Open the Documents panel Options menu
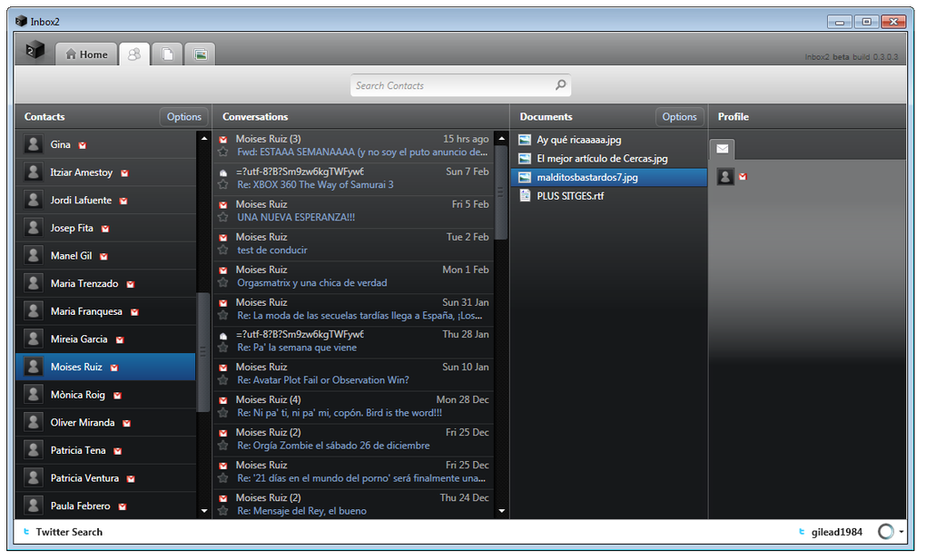The height and width of the screenshot is (560, 926). pos(679,116)
